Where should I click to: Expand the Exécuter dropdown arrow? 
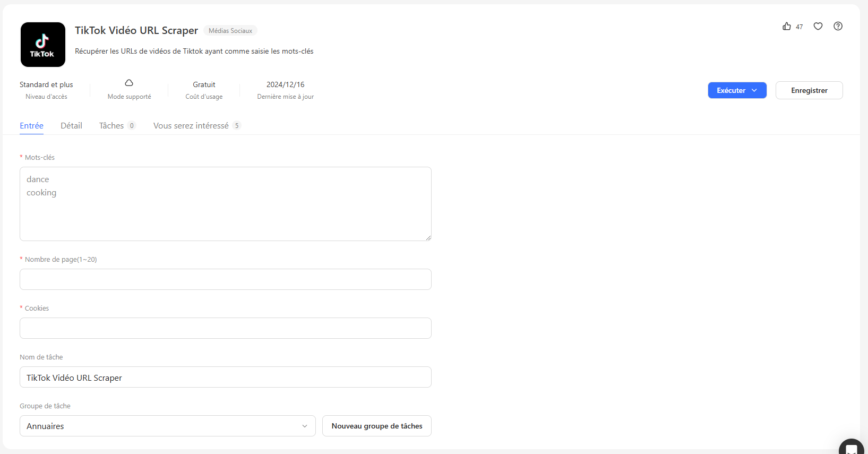pyautogui.click(x=754, y=90)
